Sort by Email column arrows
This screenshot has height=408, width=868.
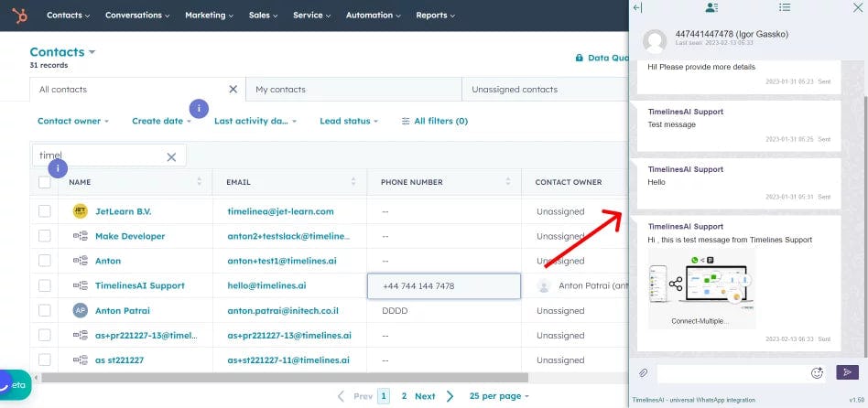[353, 181]
